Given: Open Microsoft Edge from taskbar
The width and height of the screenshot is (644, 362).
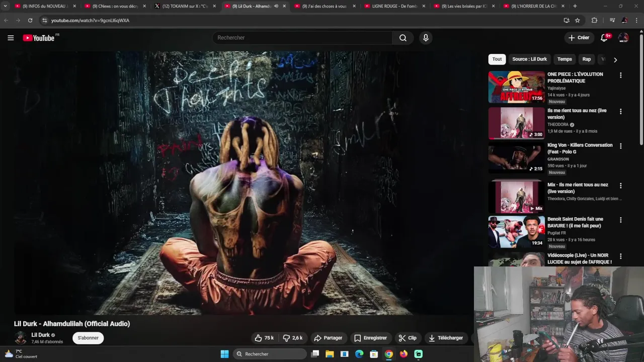Looking at the screenshot, I should click(359, 354).
